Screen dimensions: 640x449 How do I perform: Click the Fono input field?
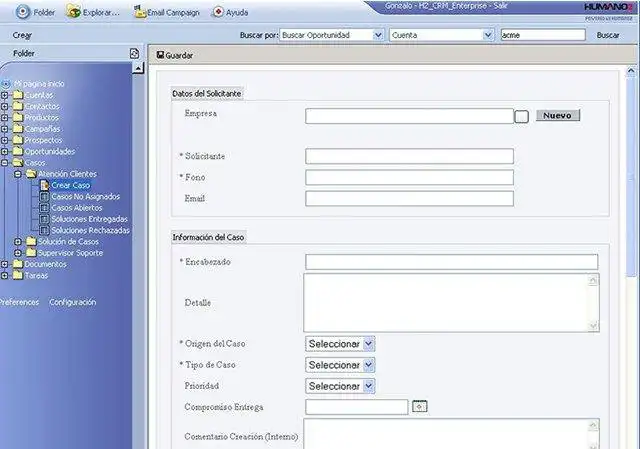[409, 177]
